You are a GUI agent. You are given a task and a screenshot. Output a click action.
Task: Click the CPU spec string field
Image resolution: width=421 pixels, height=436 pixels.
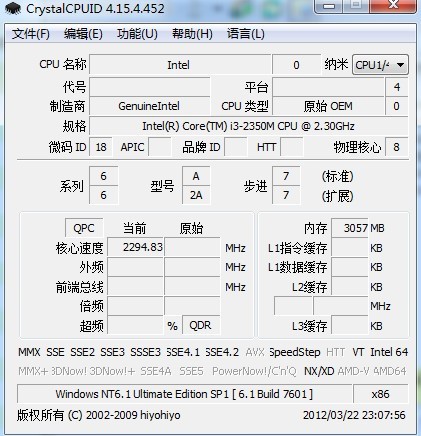click(249, 126)
